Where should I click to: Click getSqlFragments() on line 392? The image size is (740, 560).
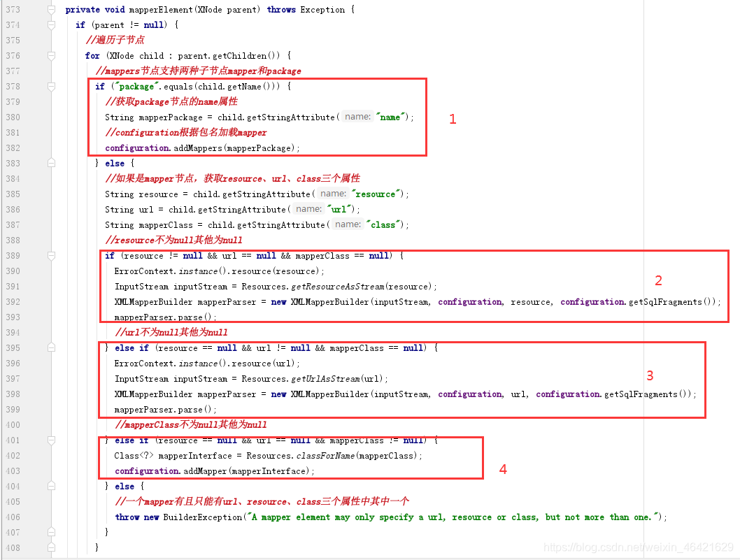click(670, 302)
